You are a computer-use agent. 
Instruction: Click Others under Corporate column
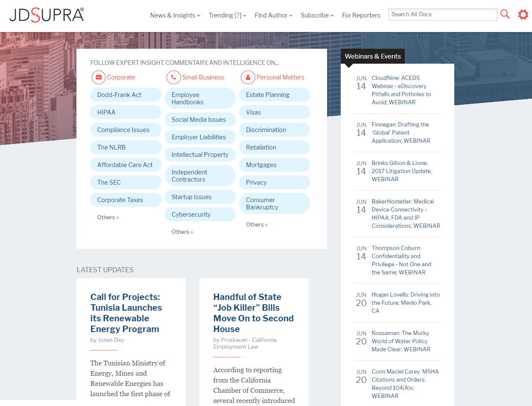[108, 217]
